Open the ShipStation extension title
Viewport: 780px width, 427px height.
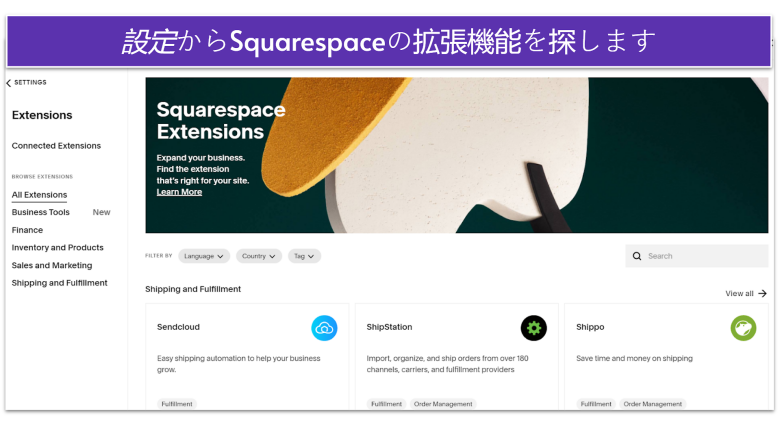click(x=390, y=327)
